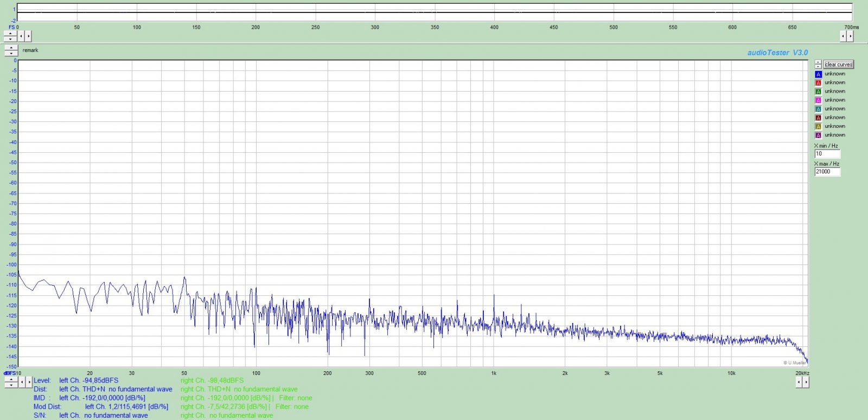Click the clear curves button
This screenshot has height=420, width=868.
(839, 64)
